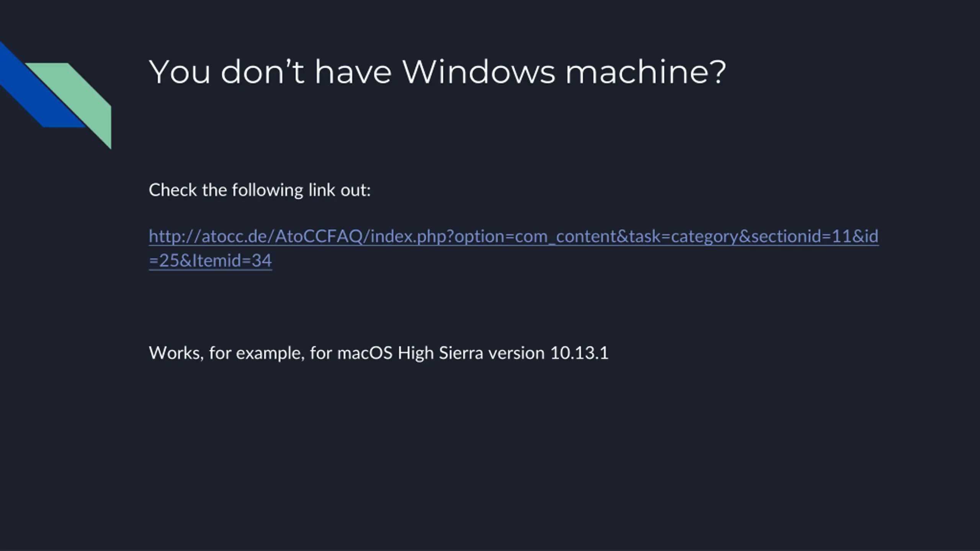
Task: Open the atocc.de AtoCCFAQ hyperlink
Action: (x=513, y=248)
